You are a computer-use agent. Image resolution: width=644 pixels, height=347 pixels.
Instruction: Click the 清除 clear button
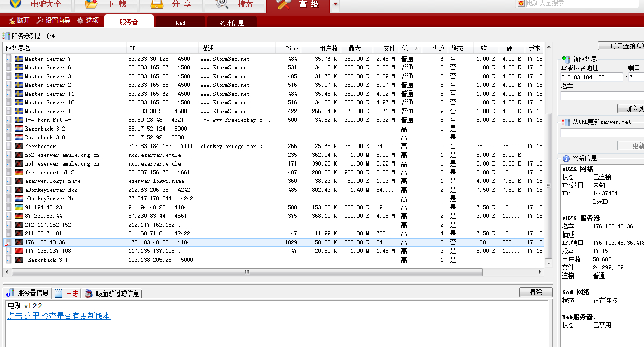coord(535,292)
